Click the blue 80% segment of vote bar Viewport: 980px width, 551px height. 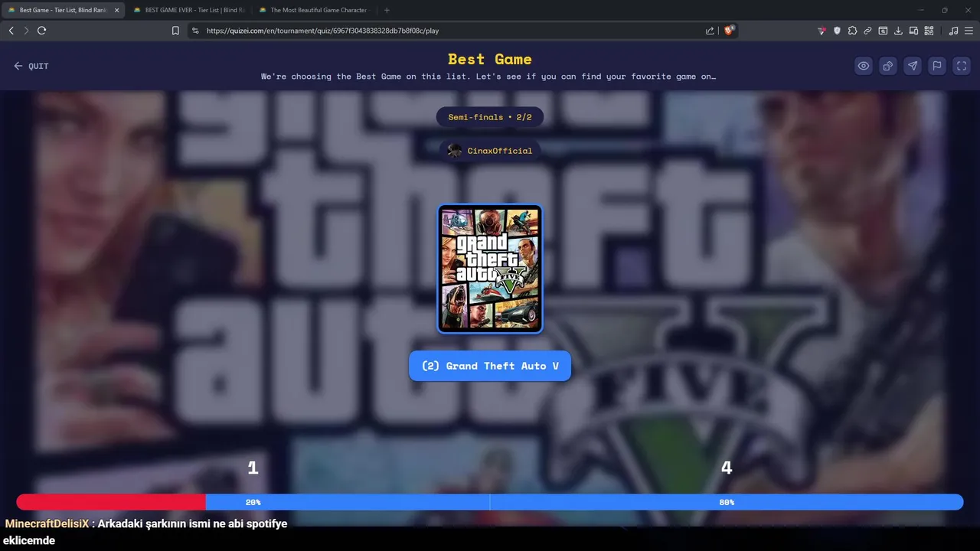click(x=584, y=502)
